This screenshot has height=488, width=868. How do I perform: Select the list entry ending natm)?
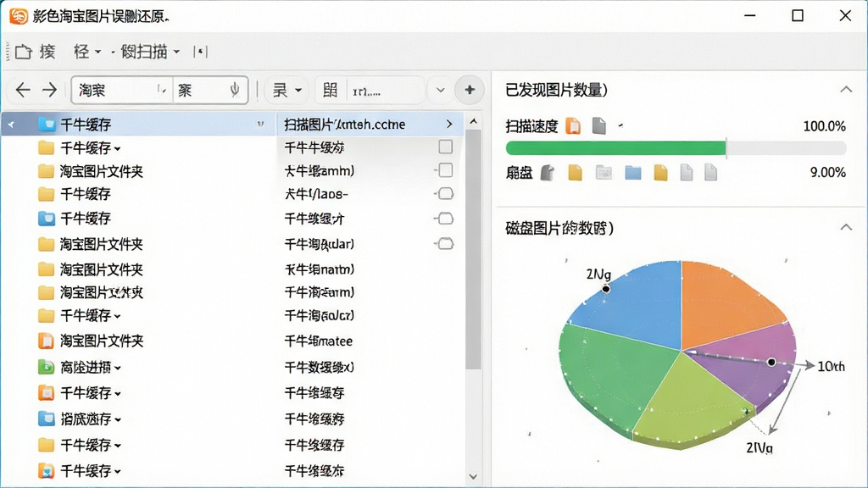coord(320,269)
